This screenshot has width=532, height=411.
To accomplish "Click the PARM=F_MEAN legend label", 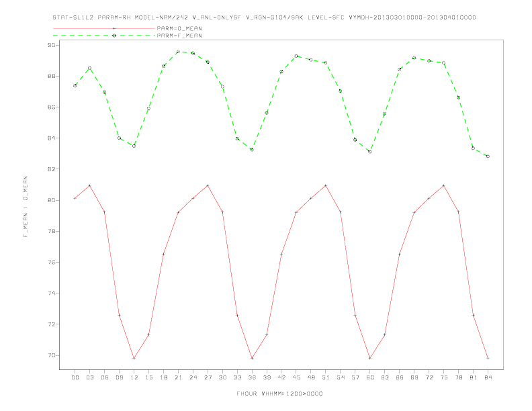I will (x=179, y=36).
